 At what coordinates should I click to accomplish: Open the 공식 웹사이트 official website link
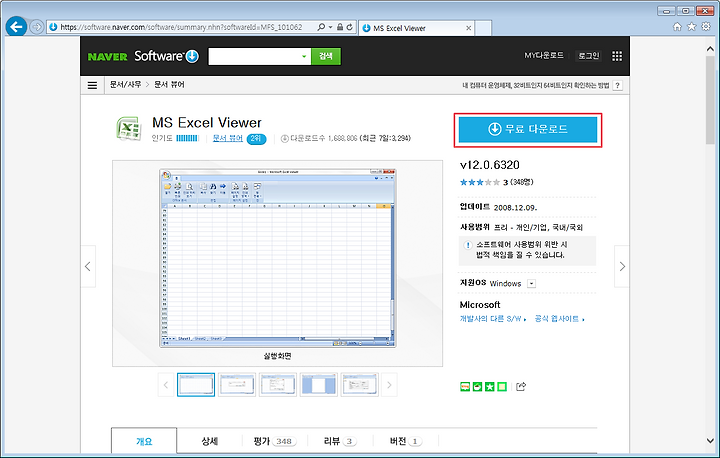(x=559, y=319)
